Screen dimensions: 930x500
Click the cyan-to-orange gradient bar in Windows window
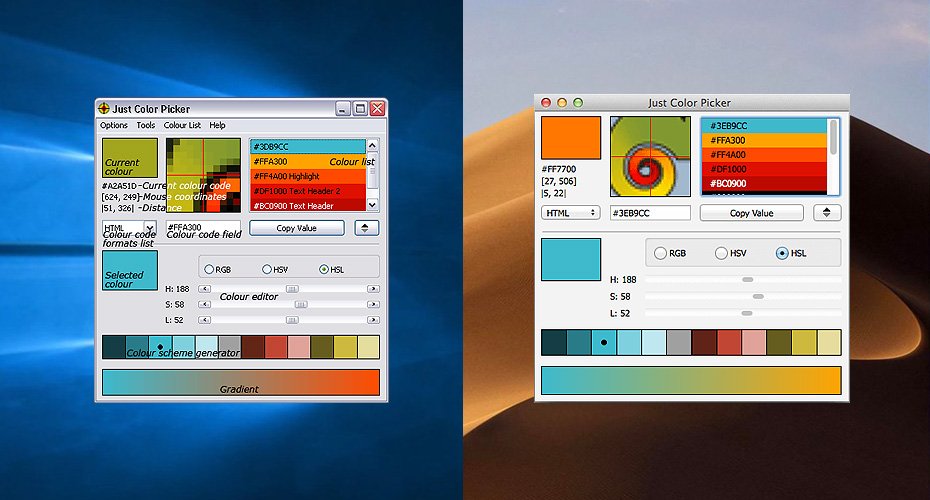[x=241, y=383]
